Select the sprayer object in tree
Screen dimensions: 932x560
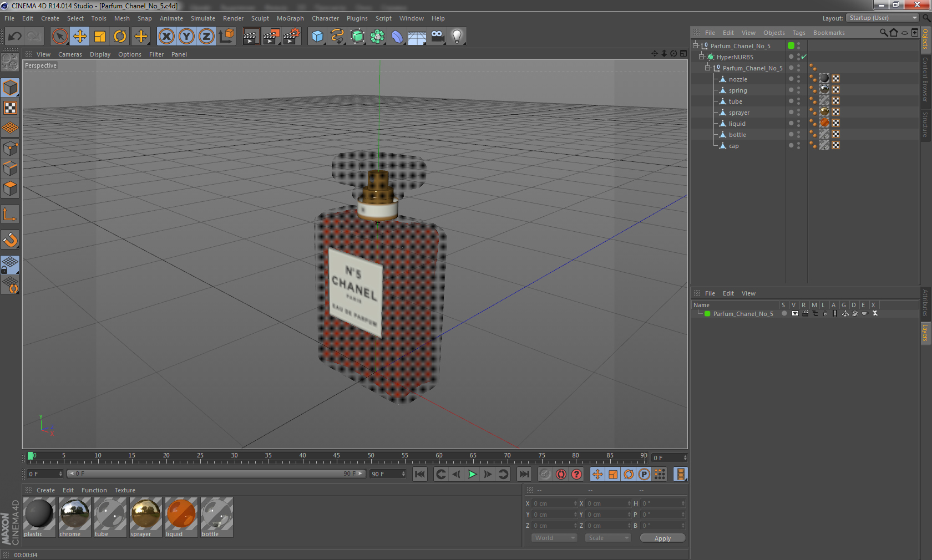point(739,113)
